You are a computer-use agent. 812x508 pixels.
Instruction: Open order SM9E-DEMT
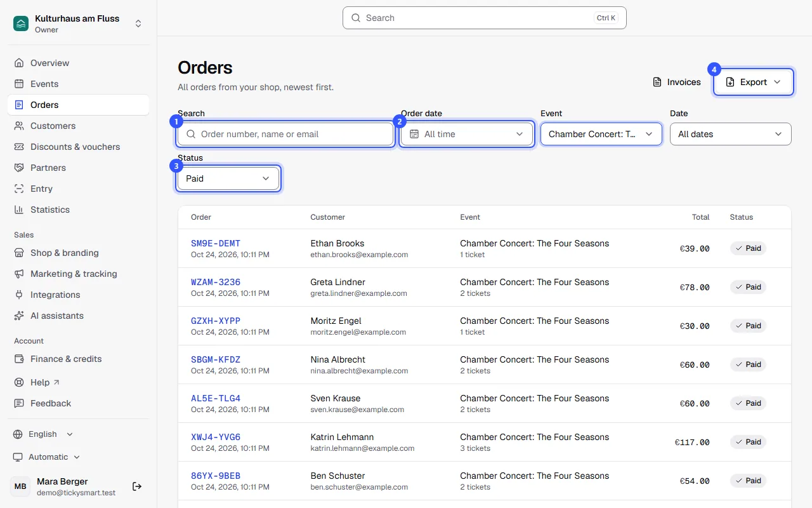click(x=216, y=243)
